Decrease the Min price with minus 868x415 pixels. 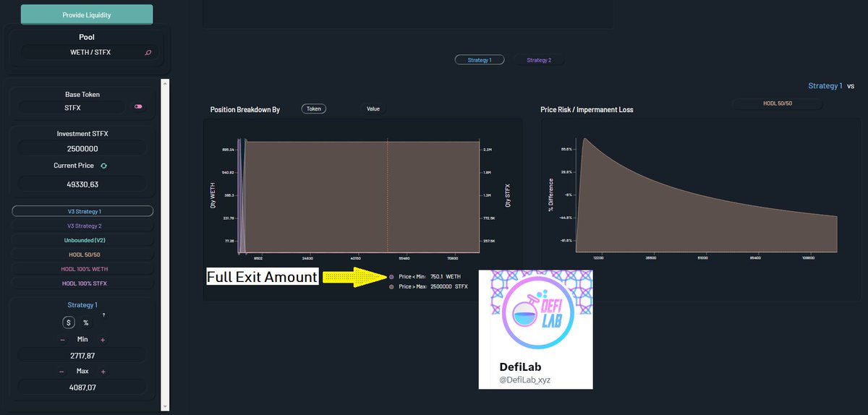(62, 340)
